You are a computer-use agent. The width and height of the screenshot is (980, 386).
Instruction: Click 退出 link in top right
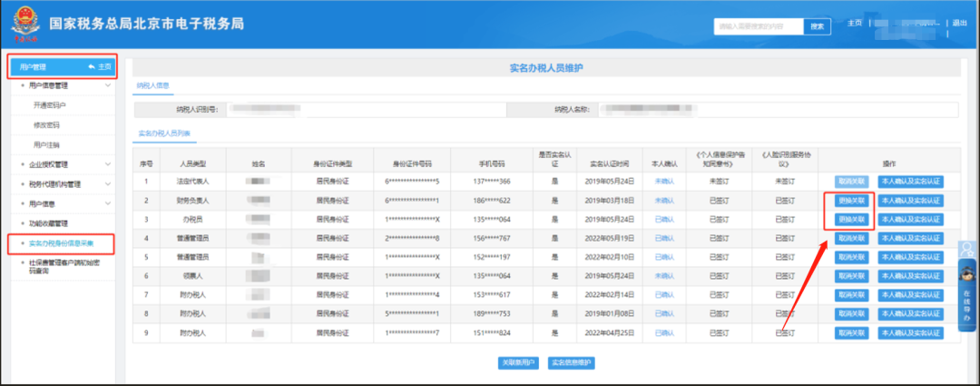point(960,24)
